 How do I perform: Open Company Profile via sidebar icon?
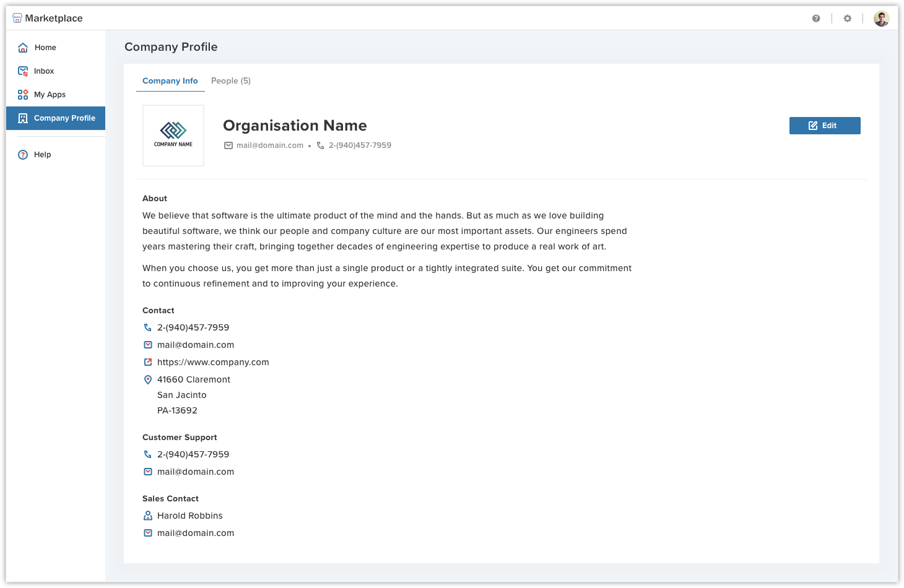click(x=22, y=118)
